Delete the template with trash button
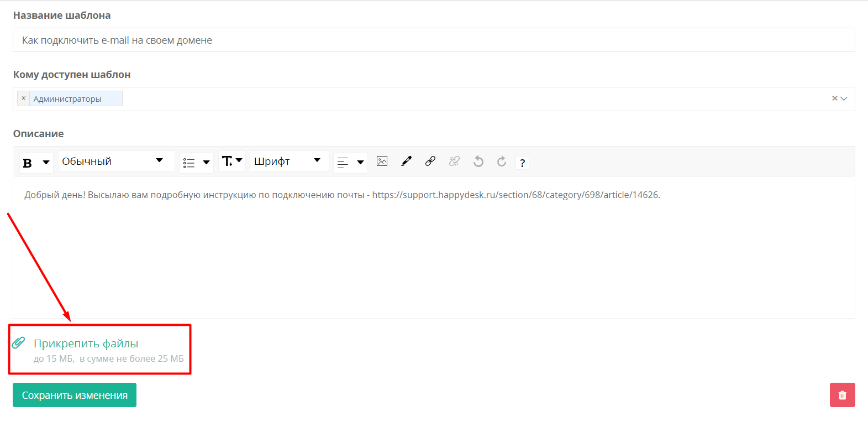 [843, 395]
